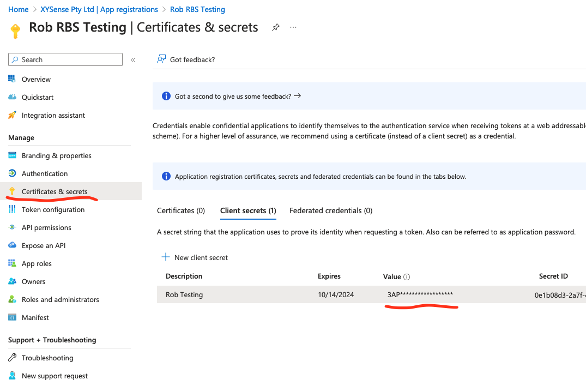Click the Quickstart cloud icon
The height and width of the screenshot is (392, 586).
[x=12, y=97]
